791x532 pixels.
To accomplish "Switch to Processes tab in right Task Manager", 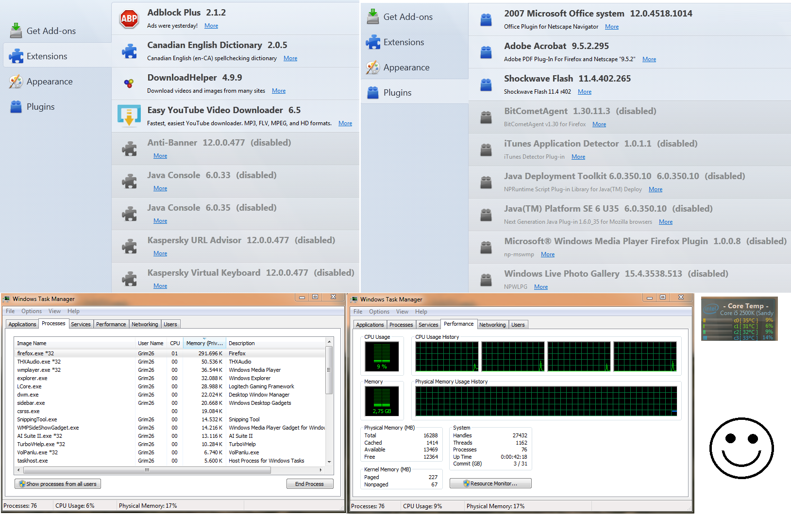I will click(401, 325).
